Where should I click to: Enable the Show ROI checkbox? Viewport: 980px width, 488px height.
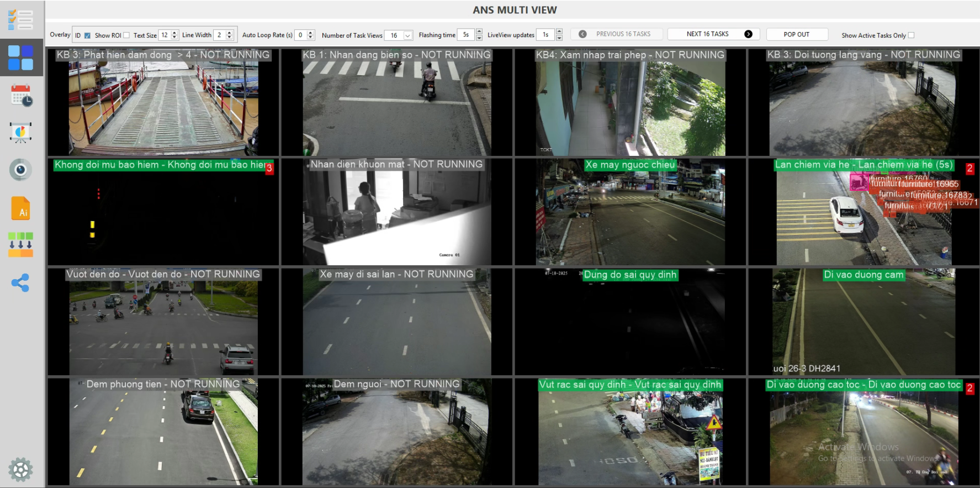126,35
